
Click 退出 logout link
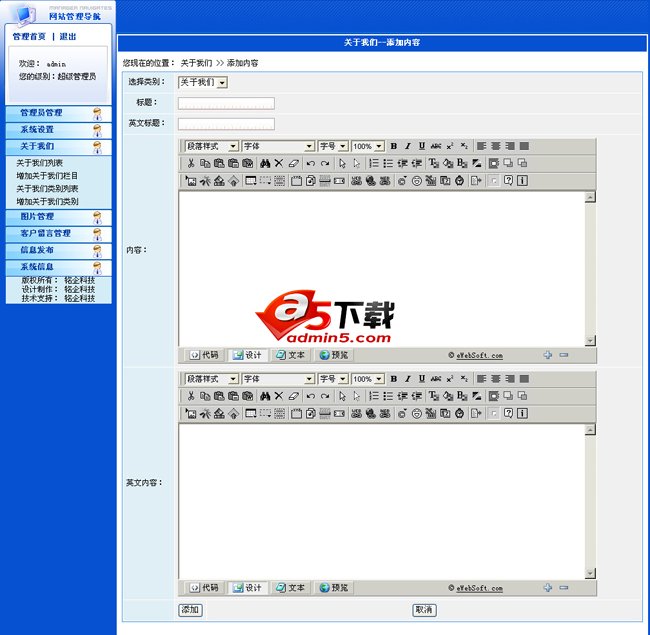tap(68, 36)
